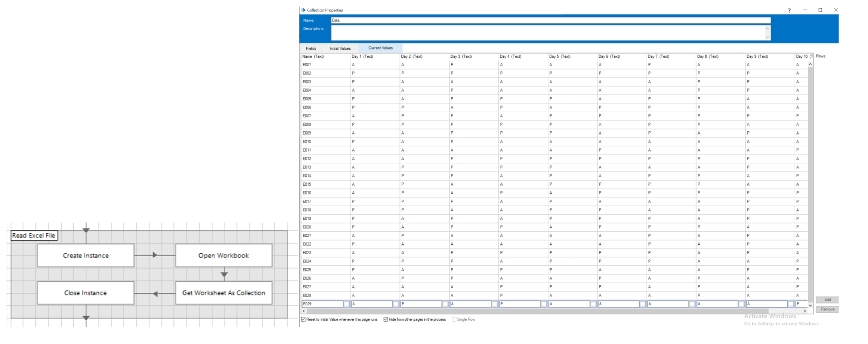Screen dimensions: 868x344
Task: Click Day 6 cell of row E011
Action: tap(622, 150)
